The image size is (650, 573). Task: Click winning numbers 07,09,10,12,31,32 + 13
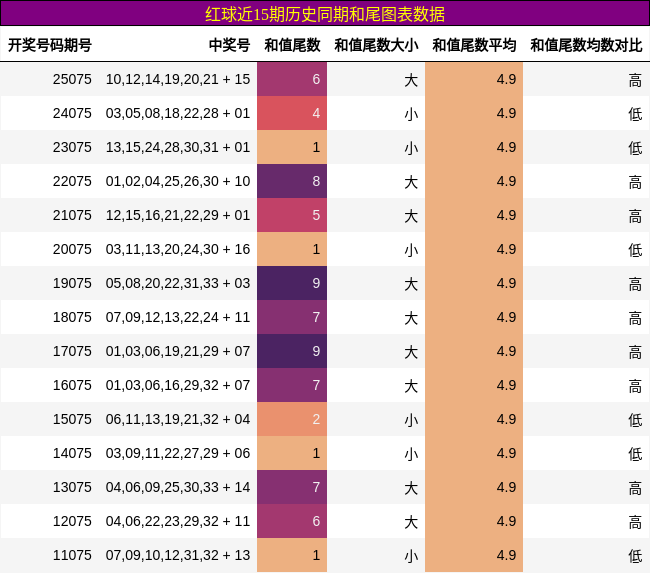tap(178, 555)
